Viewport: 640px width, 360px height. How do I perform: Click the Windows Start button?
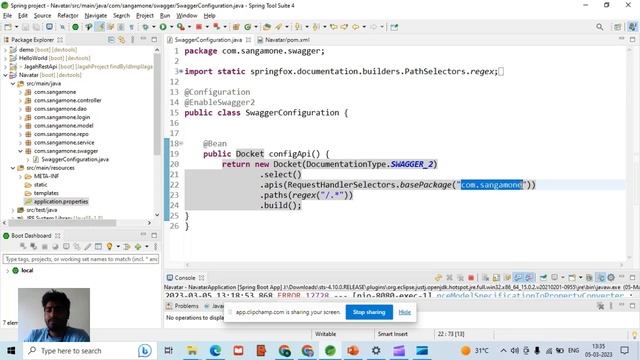point(11,351)
